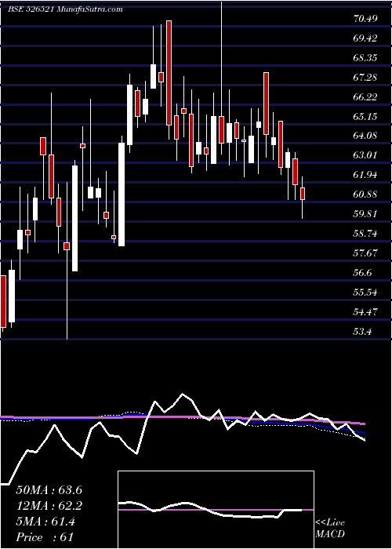The height and width of the screenshot is (549, 392).
Task: Click the 50MA : 63.6 readout
Action: click(49, 490)
